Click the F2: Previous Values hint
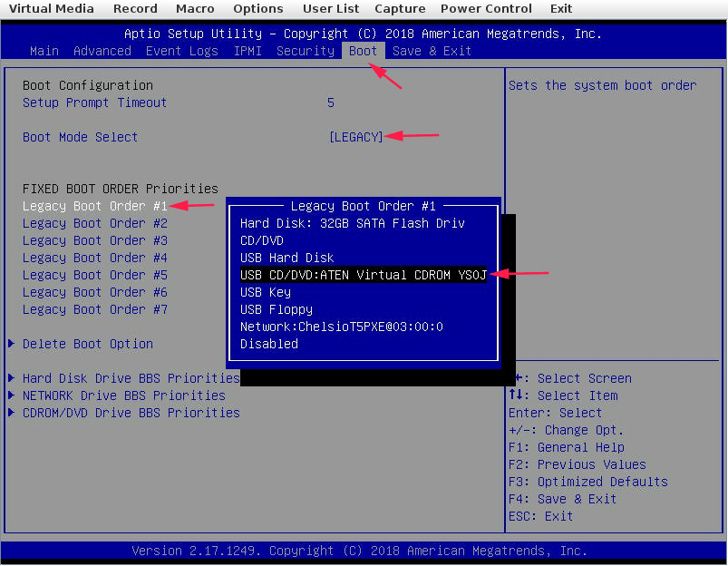728x566 pixels. tap(578, 464)
